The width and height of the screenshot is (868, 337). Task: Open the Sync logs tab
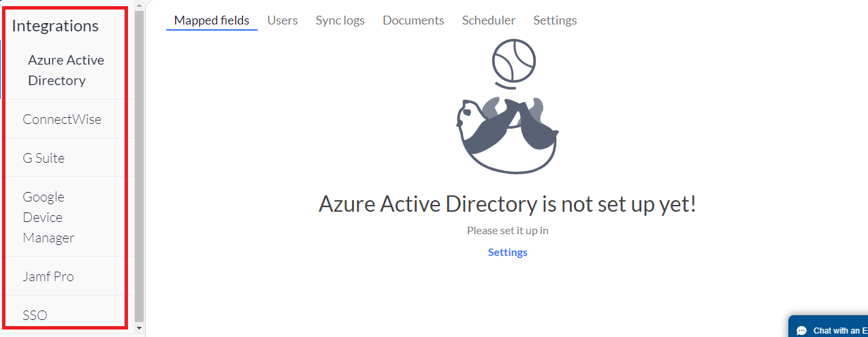340,20
